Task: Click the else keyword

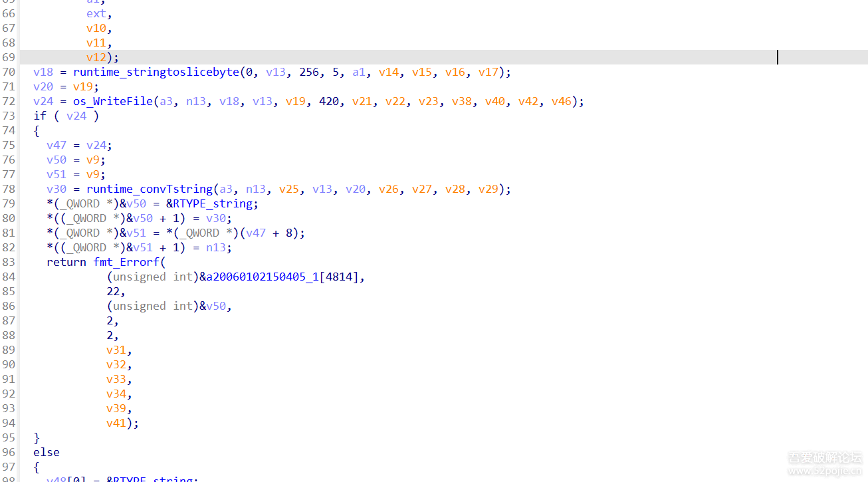Action: (x=47, y=452)
